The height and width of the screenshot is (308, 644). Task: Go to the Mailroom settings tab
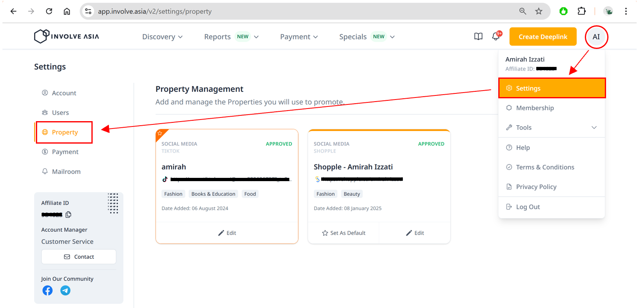66,172
